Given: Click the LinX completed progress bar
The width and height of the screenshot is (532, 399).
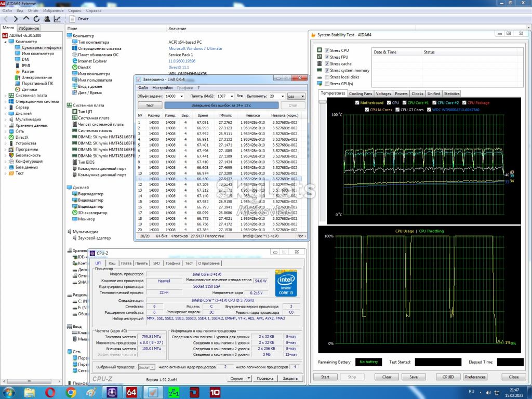Looking at the screenshot, I should [221, 105].
